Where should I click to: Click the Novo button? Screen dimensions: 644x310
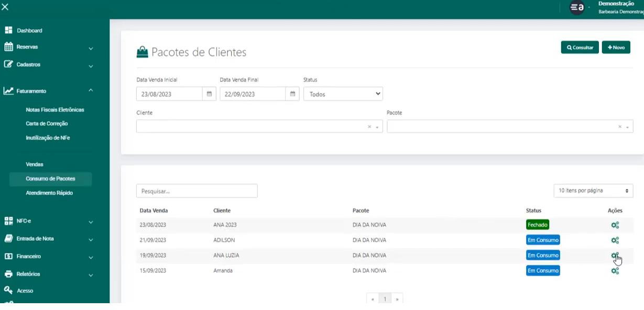click(x=616, y=48)
